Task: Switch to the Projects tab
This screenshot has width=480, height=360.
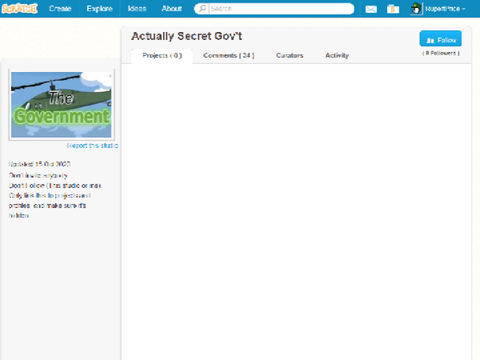Action: point(162,56)
